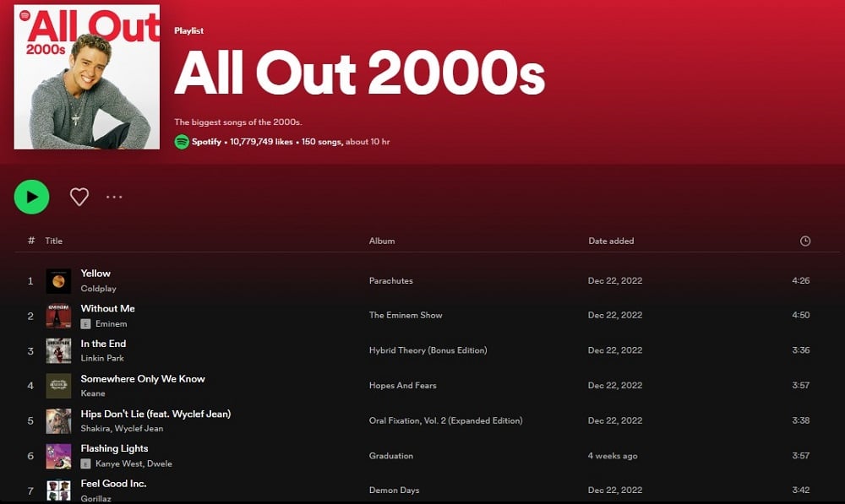This screenshot has height=504, width=845.
Task: Open the artist Keane
Action: (93, 393)
